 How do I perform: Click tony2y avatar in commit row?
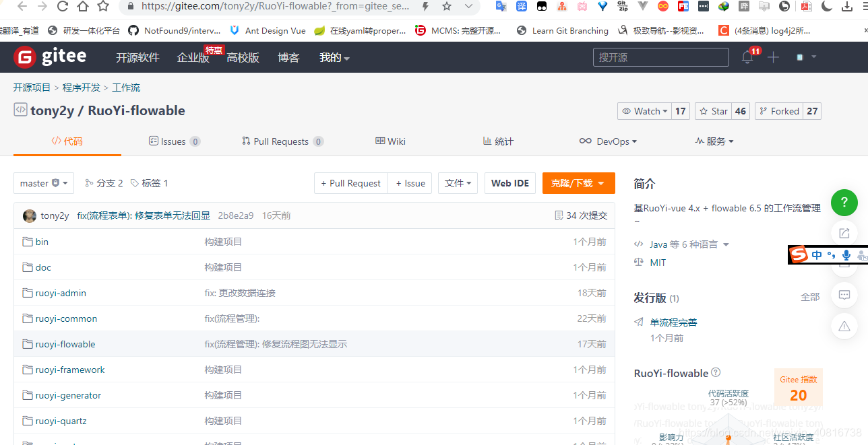[30, 215]
